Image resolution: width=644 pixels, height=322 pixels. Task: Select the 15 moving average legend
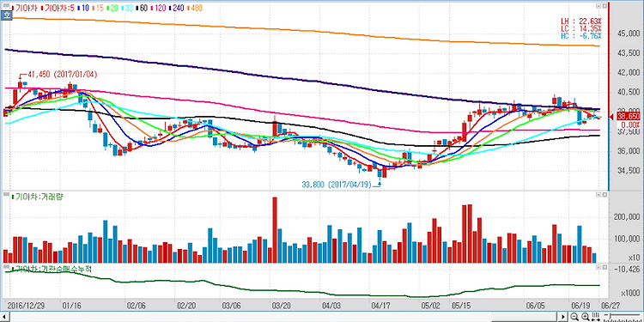click(x=98, y=8)
